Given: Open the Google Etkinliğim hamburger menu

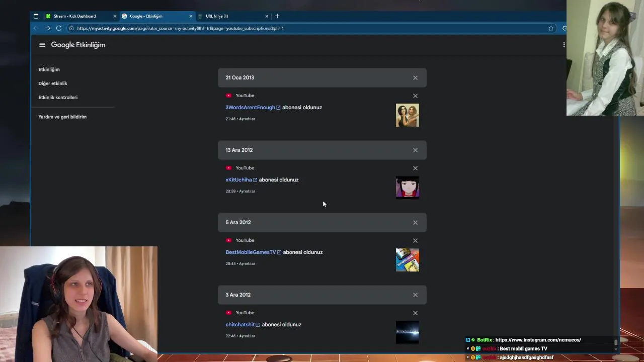Looking at the screenshot, I should 42,45.
